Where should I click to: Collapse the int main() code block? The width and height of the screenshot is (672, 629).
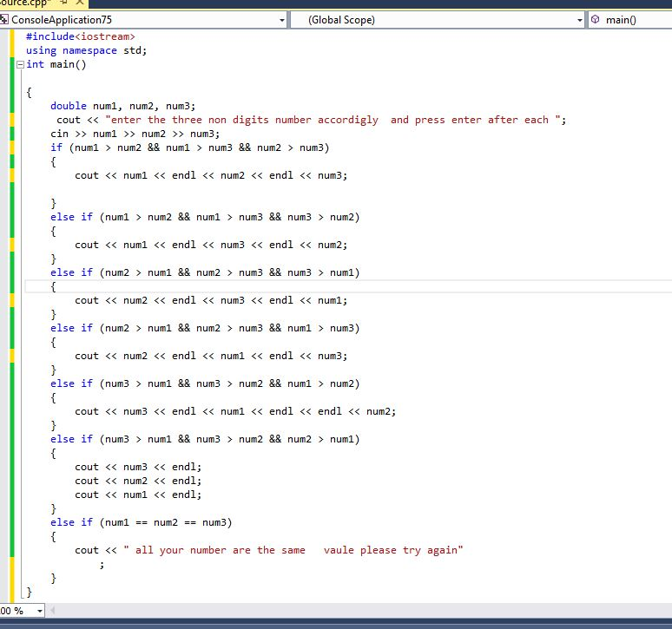(x=20, y=65)
